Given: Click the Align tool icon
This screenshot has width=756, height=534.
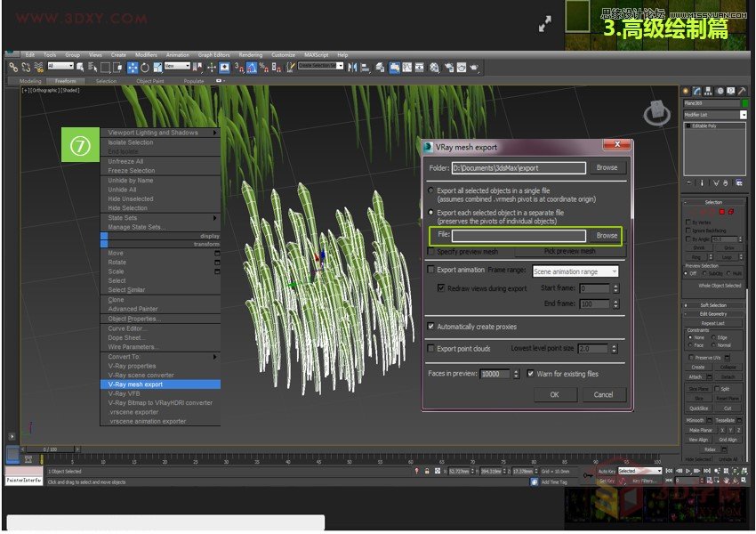Looking at the screenshot, I should pos(364,65).
